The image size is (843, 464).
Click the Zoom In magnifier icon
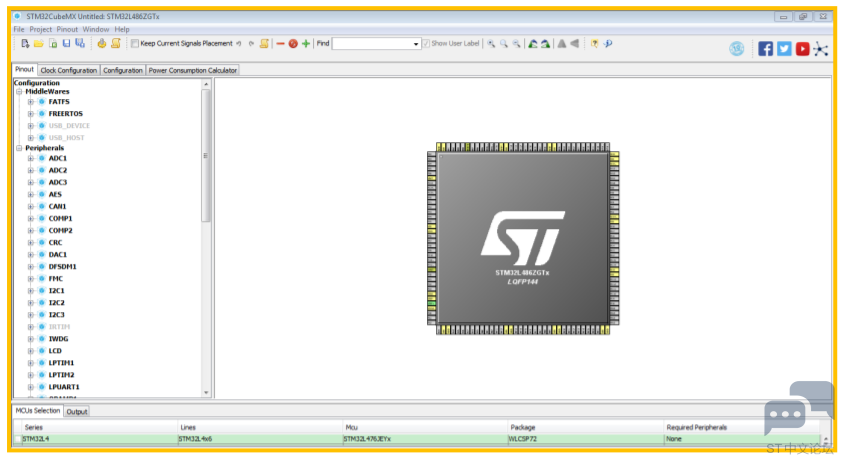click(x=491, y=44)
